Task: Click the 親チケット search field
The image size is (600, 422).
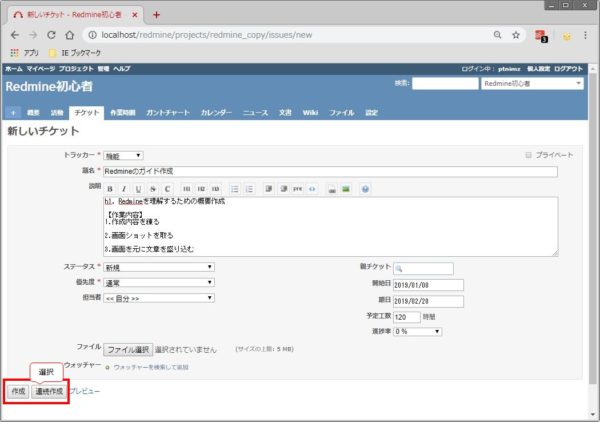Action: 423,269
